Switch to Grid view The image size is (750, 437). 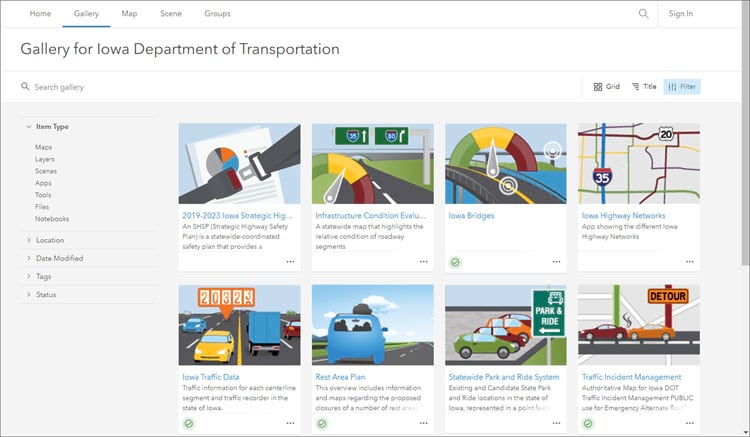click(607, 87)
